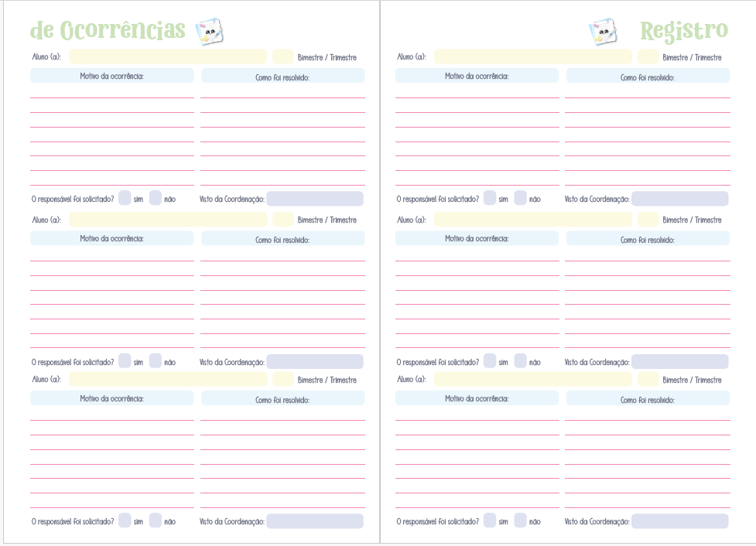Image resolution: width=756 pixels, height=546 pixels.
Task: Tick "sim" checkbox in second entry of Registro page
Action: (x=490, y=360)
